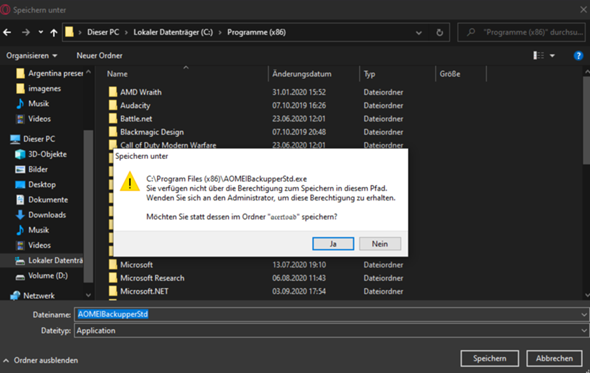Click the Battle.net folder icon
Image resolution: width=590 pixels, height=373 pixels.
[113, 119]
